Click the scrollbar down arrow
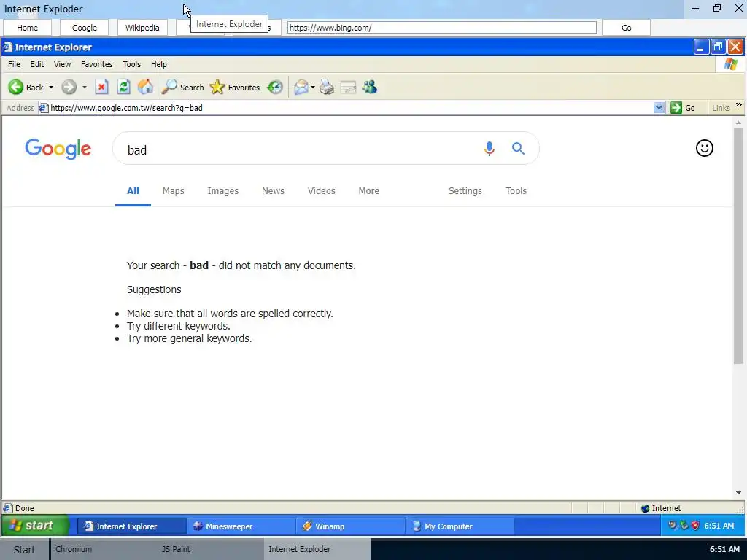The image size is (747, 560). 738,494
